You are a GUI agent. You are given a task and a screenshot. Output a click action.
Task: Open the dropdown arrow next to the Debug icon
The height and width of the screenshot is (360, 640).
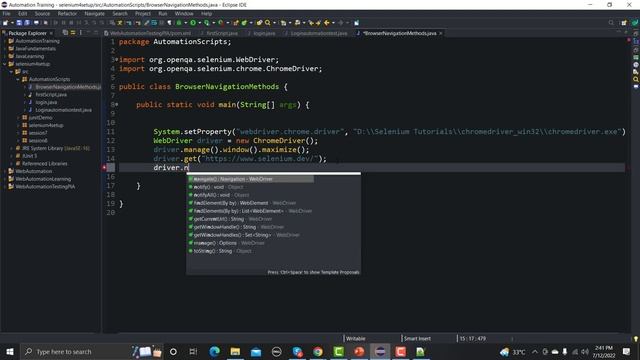186,23
